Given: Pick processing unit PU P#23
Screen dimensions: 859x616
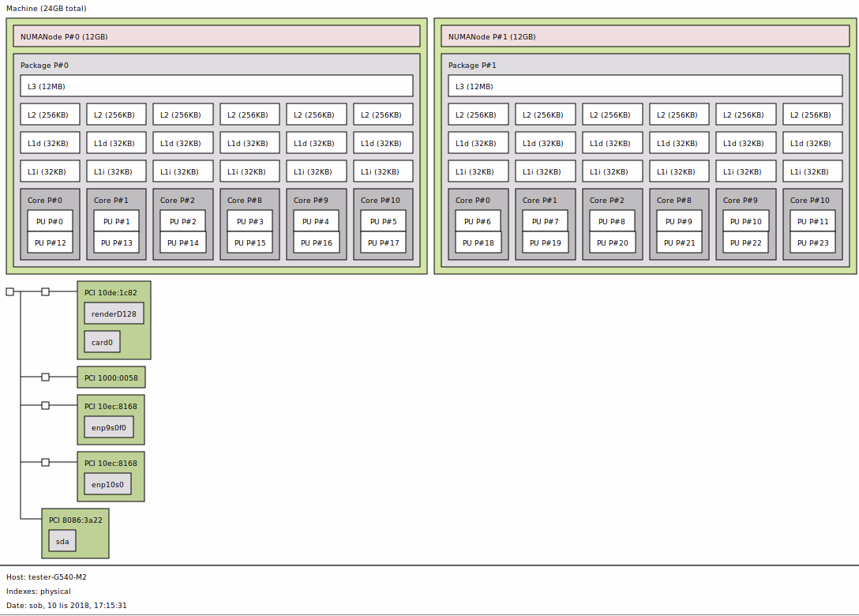Looking at the screenshot, I should click(812, 242).
